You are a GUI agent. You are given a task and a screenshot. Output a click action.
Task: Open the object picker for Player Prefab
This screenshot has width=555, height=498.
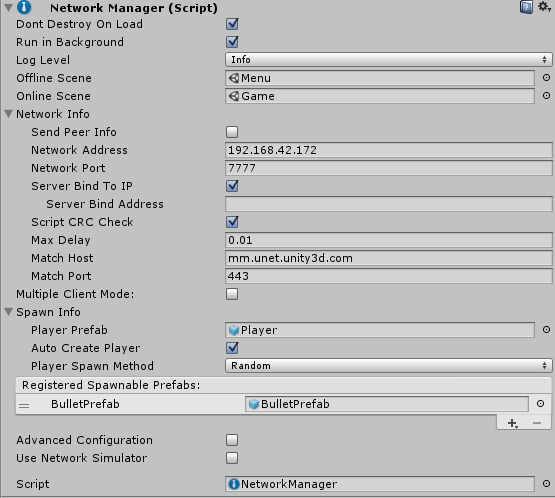[x=546, y=330]
